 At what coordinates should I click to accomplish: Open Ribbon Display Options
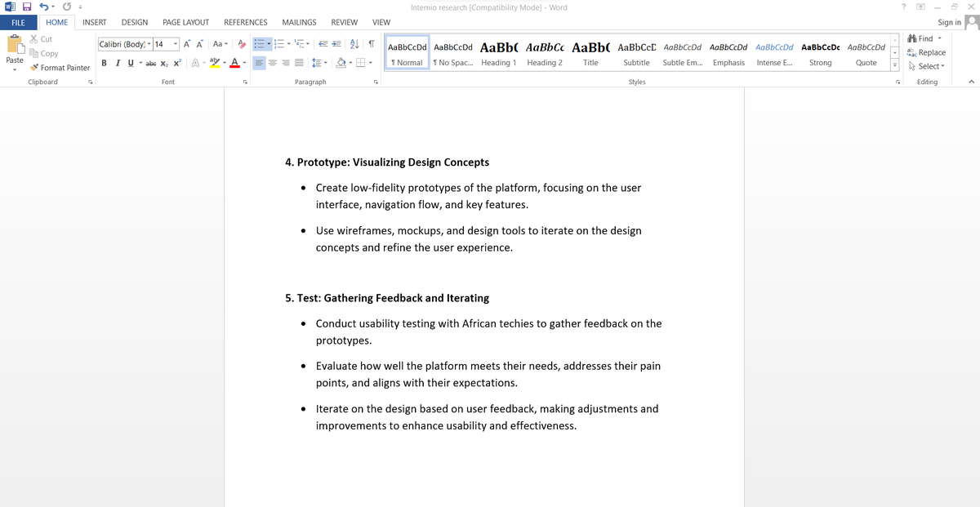[920, 7]
